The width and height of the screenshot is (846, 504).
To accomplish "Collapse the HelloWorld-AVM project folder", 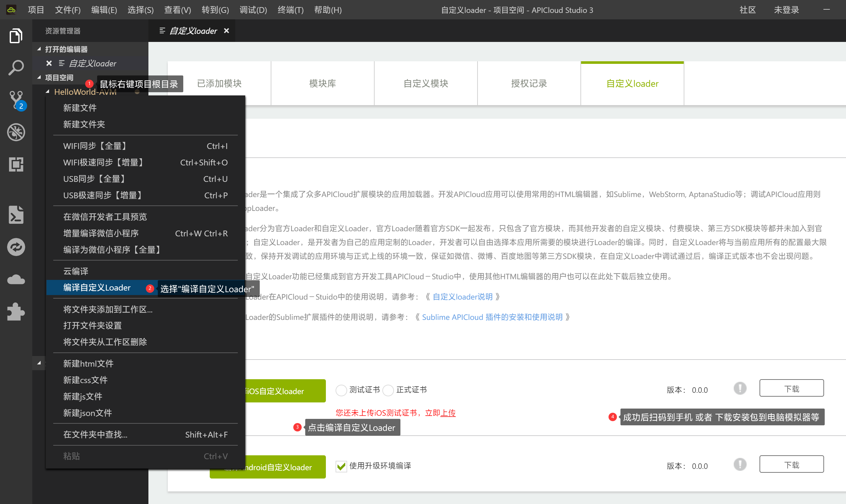I will coord(47,92).
